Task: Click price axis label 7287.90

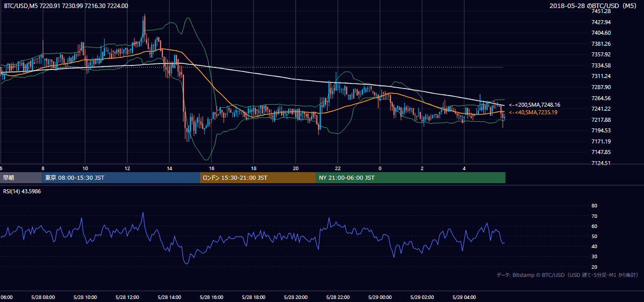Action: (601, 87)
